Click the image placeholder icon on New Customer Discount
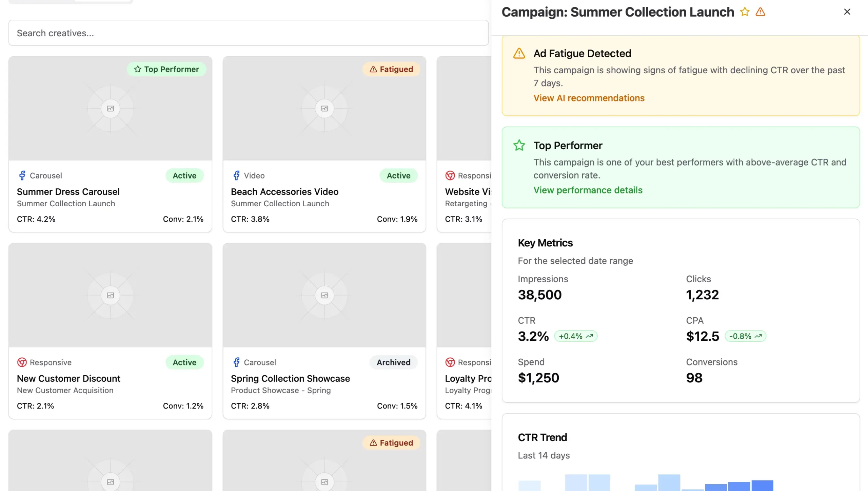This screenshot has height=491, width=868. tap(110, 295)
